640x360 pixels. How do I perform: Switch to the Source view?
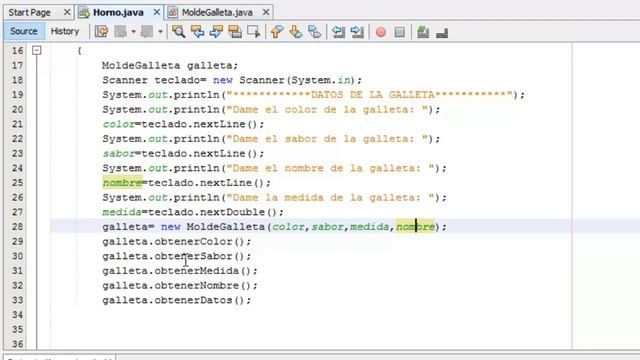click(x=24, y=31)
